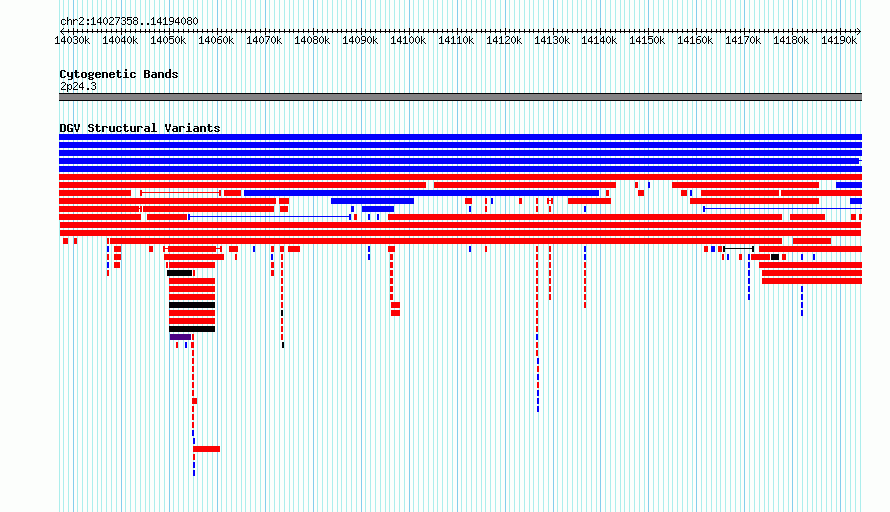Select the short blue bar at the right end of the second red row
890x512 pixels.
click(x=849, y=185)
